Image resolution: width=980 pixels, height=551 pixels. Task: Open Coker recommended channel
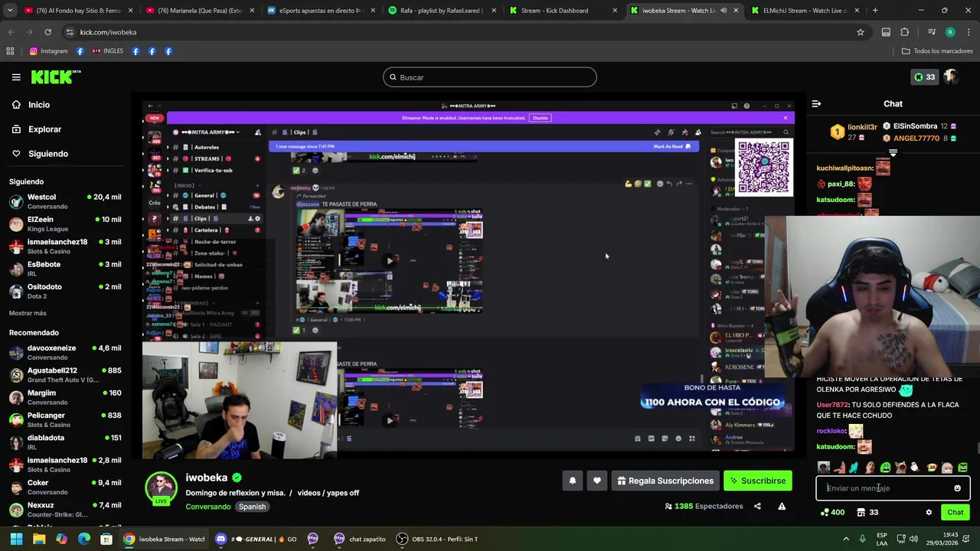[x=65, y=487]
